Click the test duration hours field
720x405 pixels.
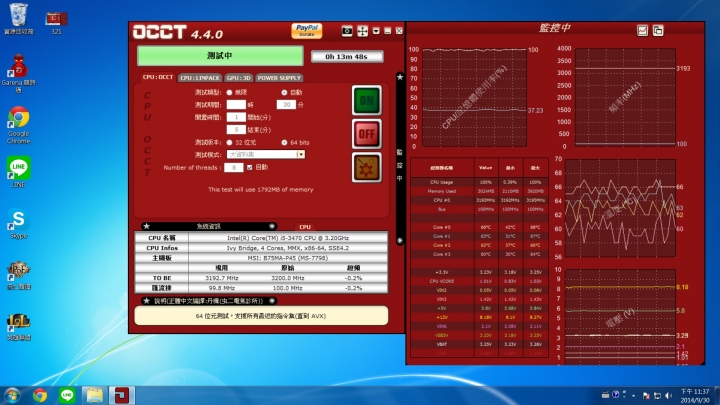(236, 105)
